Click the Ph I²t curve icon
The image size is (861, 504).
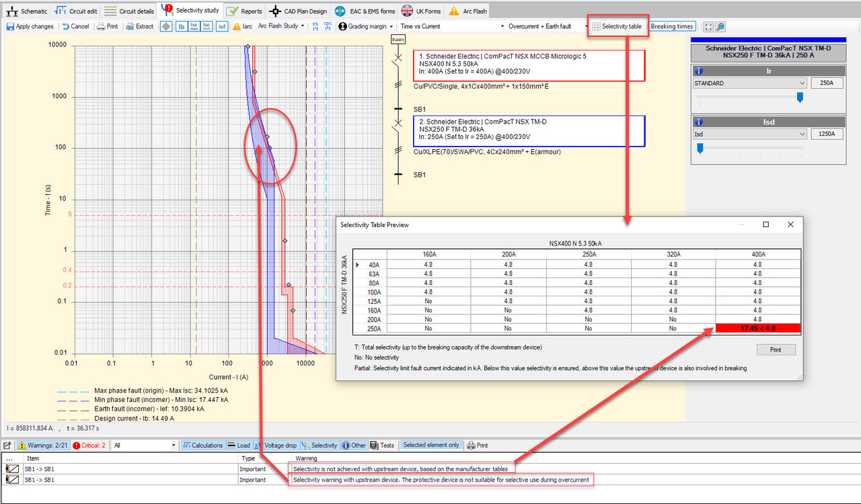click(315, 26)
